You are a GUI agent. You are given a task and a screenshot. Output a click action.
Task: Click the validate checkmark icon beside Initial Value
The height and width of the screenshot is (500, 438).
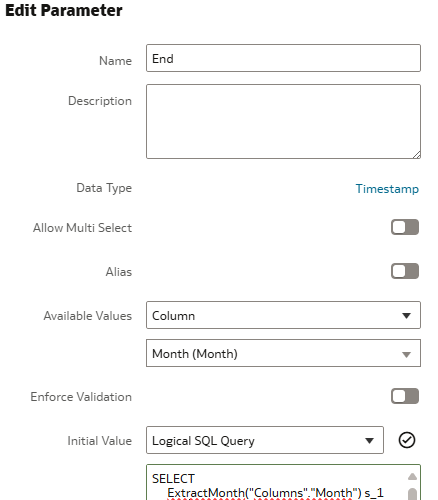407,440
